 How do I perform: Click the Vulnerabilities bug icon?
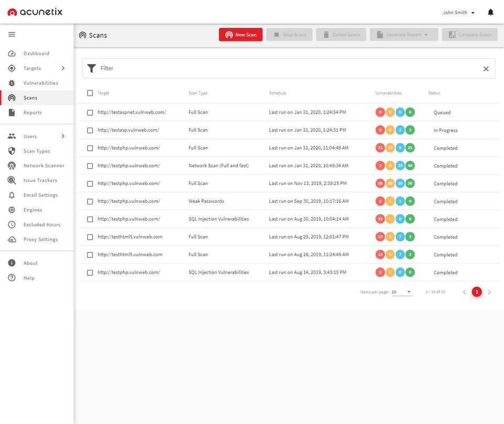pos(12,83)
